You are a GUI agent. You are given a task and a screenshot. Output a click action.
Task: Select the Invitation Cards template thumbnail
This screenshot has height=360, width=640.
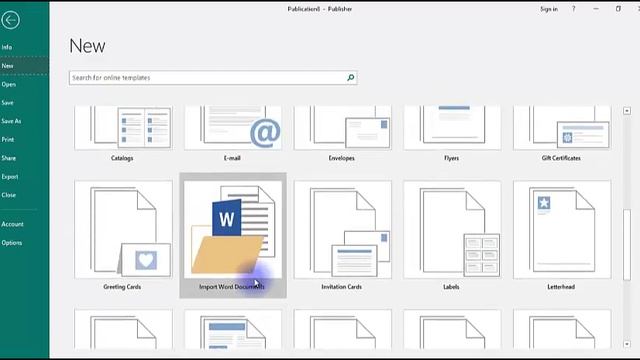(342, 230)
